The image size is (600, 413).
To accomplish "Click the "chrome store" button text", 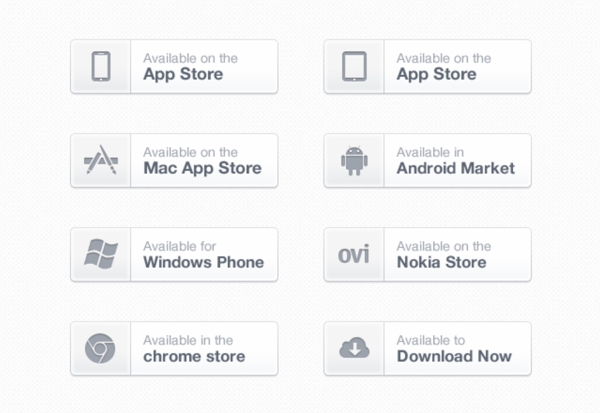I will point(193,356).
